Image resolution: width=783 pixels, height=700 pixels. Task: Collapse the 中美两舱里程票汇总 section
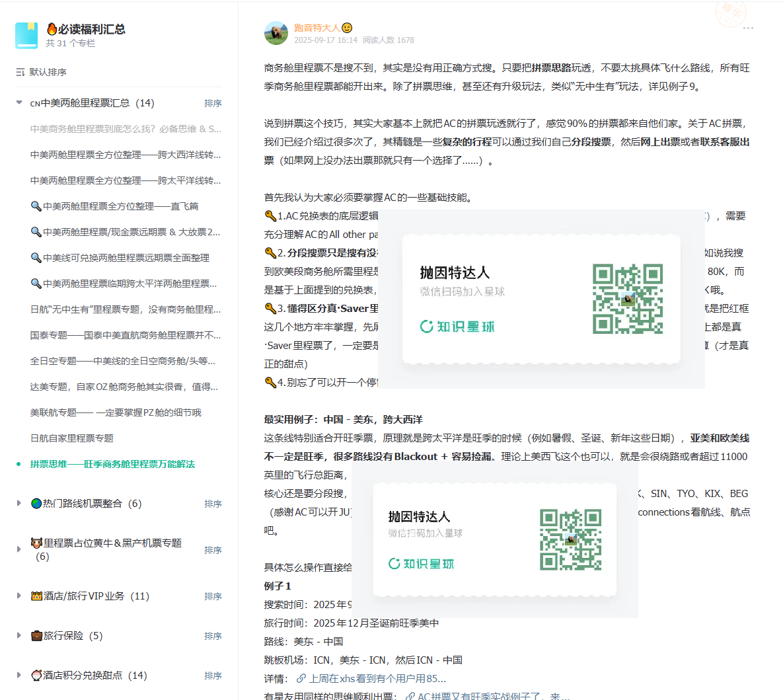[19, 102]
